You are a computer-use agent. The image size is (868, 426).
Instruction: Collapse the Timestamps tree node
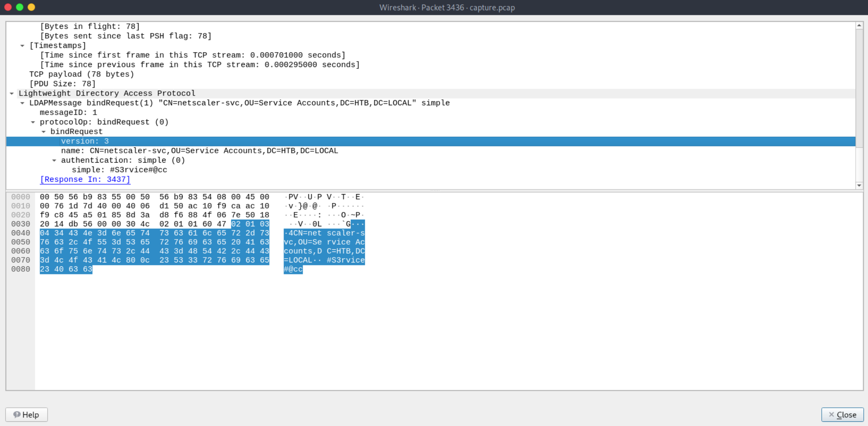(22, 46)
